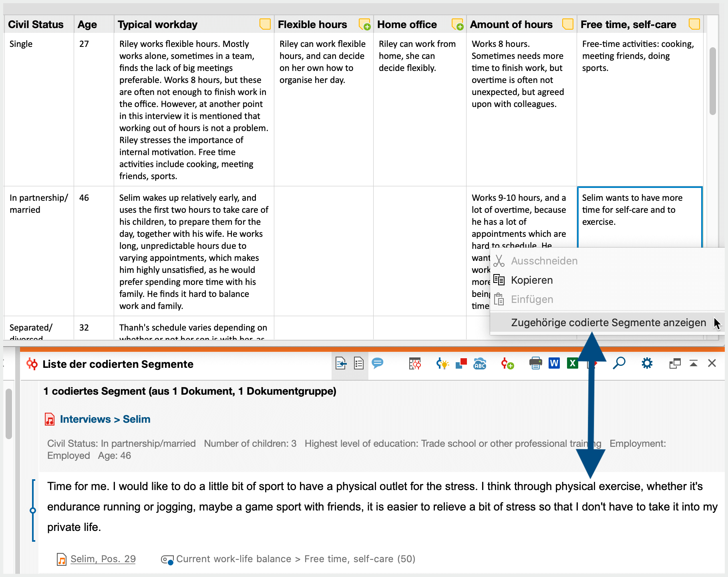
Task: Click the red and blue squares icon
Action: (461, 363)
